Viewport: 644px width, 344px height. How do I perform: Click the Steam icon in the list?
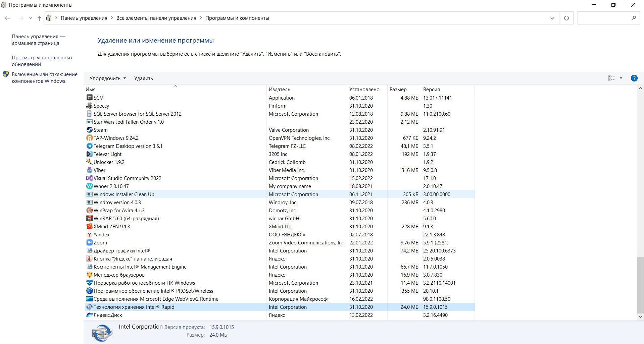[x=89, y=130]
